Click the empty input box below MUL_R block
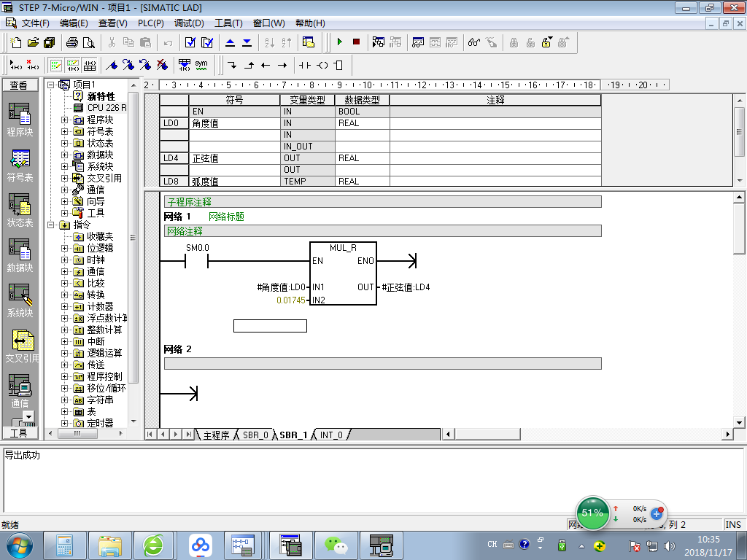 pos(270,326)
